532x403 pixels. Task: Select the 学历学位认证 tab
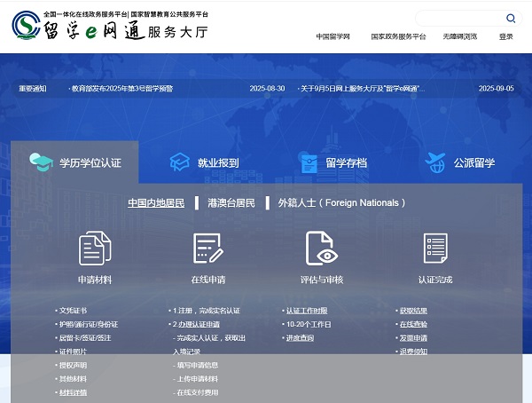coord(74,162)
